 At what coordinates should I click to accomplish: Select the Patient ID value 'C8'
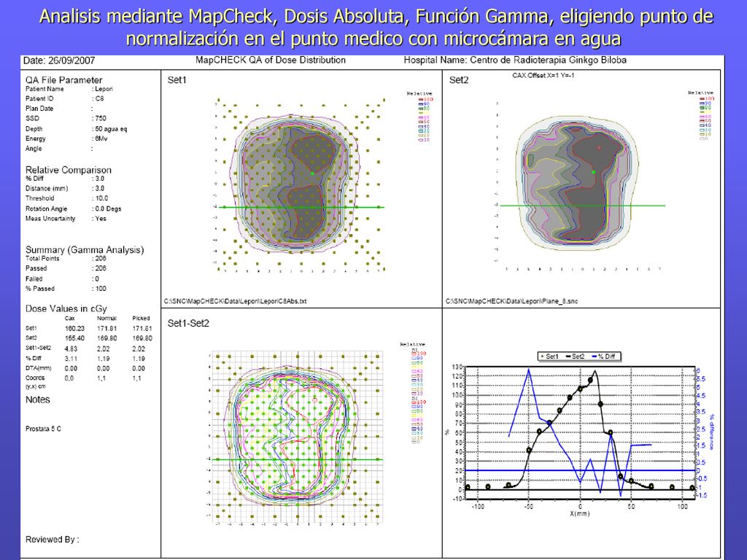pos(99,98)
